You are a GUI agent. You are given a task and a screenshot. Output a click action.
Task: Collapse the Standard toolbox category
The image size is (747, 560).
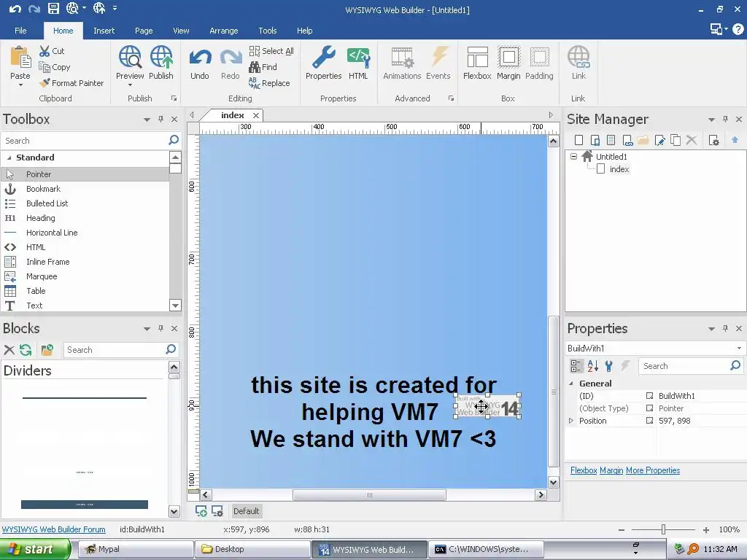(x=9, y=157)
